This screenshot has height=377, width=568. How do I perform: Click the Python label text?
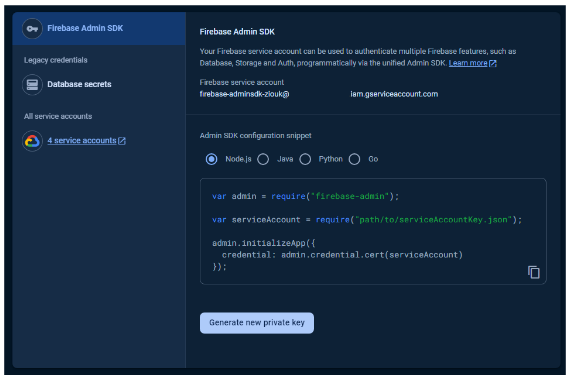(330, 159)
